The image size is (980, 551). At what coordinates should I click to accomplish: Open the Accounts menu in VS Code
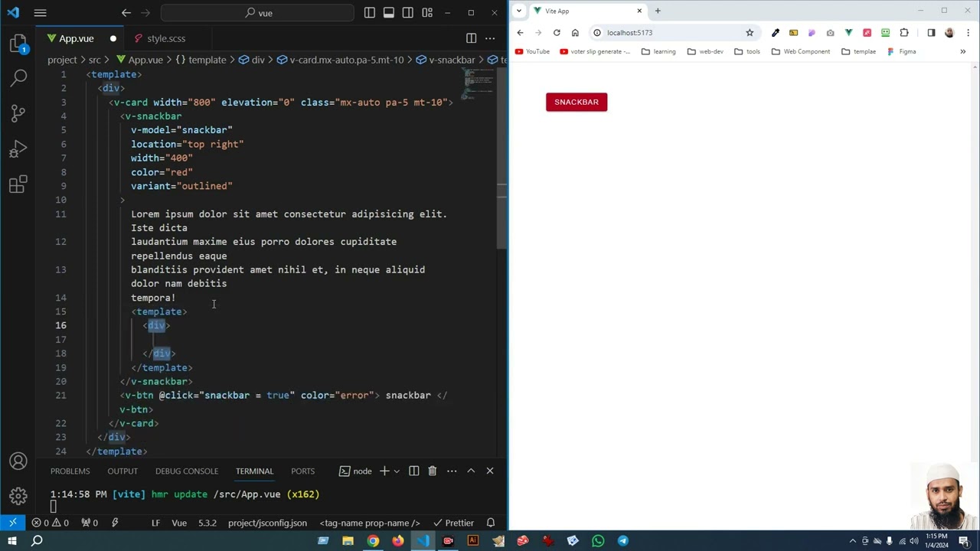[18, 461]
